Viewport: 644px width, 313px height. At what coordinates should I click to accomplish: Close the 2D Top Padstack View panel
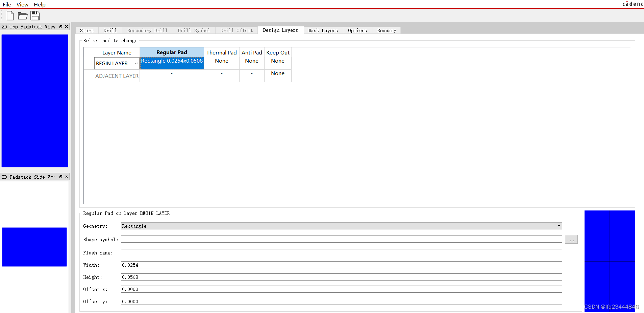(x=67, y=26)
